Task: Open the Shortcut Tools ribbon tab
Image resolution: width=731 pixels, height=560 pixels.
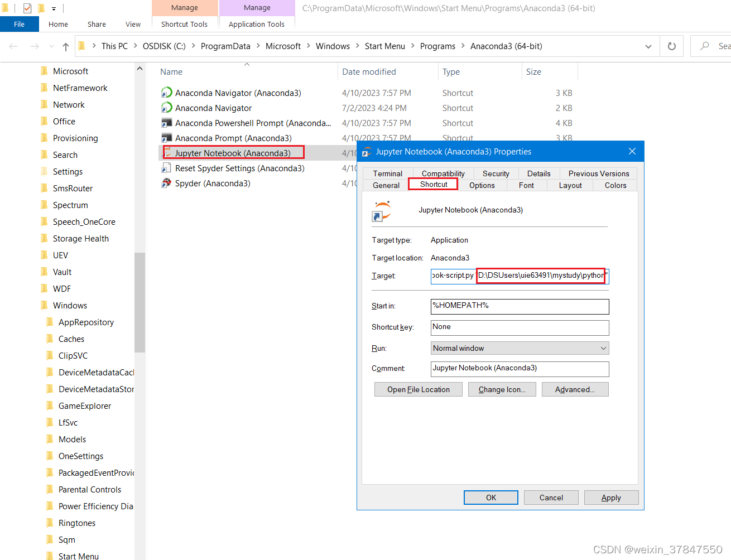Action: pyautogui.click(x=184, y=24)
